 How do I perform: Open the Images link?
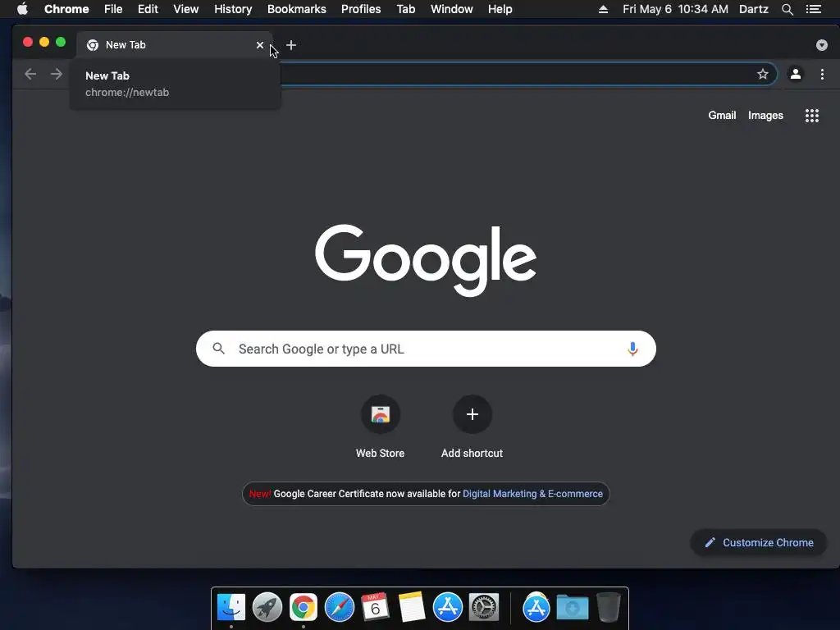[x=765, y=115]
